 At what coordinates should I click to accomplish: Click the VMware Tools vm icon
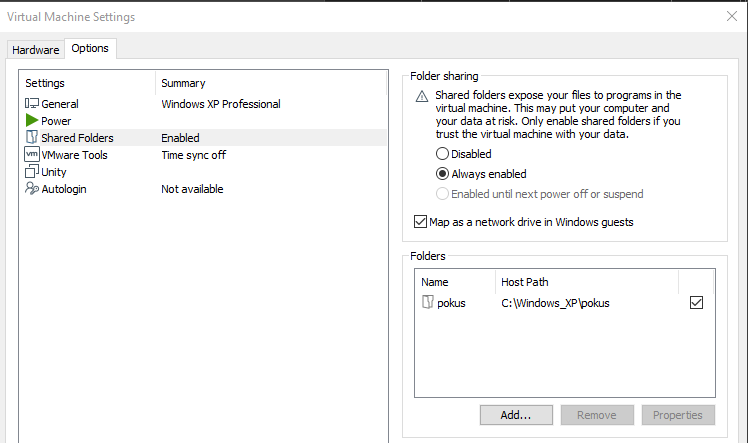32,155
